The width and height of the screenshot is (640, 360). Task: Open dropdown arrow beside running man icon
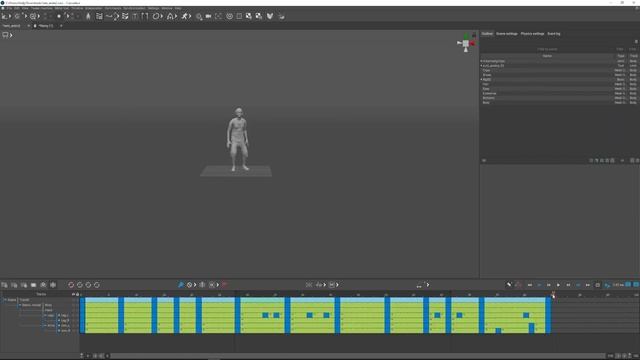(x=190, y=16)
